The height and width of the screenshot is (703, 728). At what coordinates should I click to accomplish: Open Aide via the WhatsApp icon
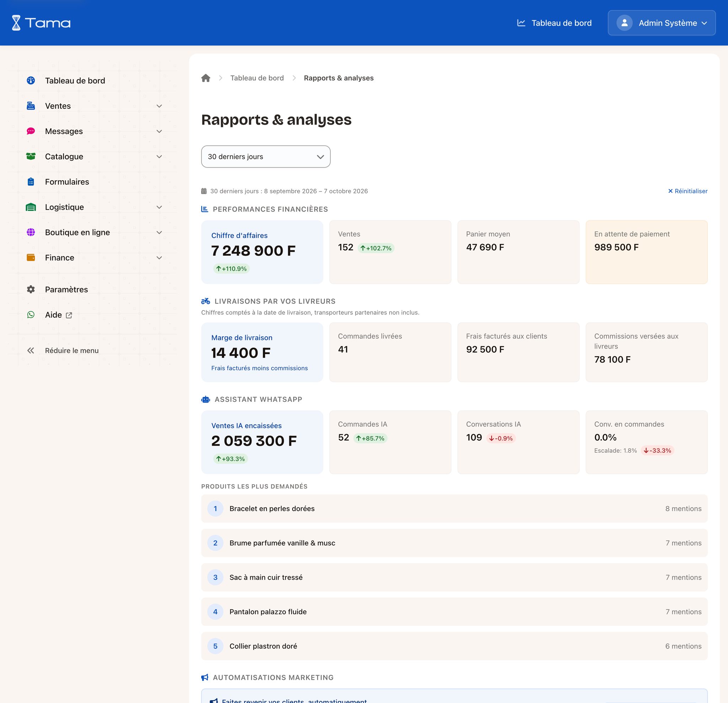click(31, 315)
